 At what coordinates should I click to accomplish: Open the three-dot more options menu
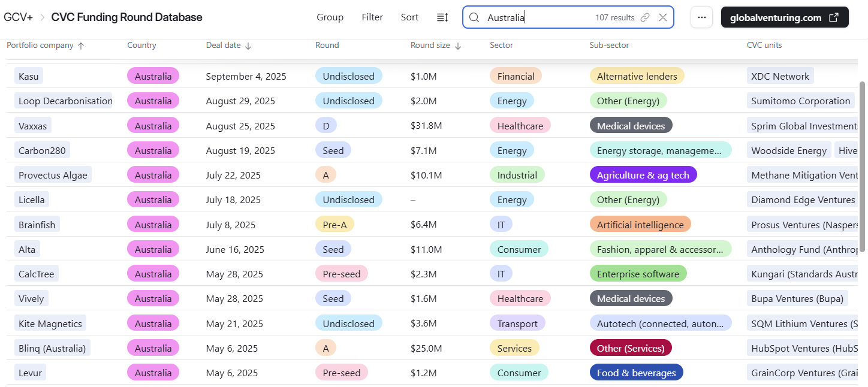(x=702, y=17)
